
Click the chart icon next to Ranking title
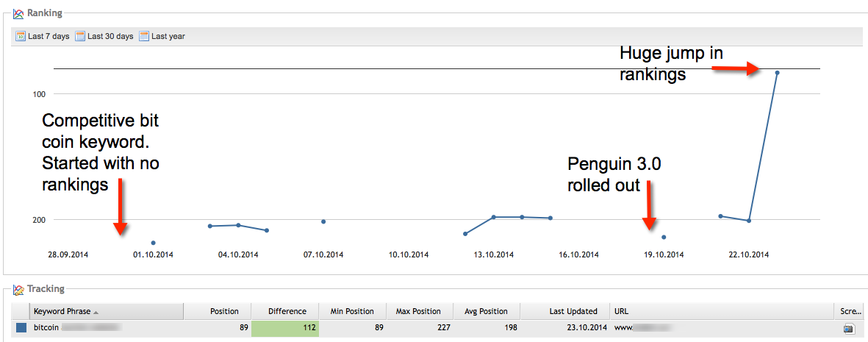(x=18, y=13)
